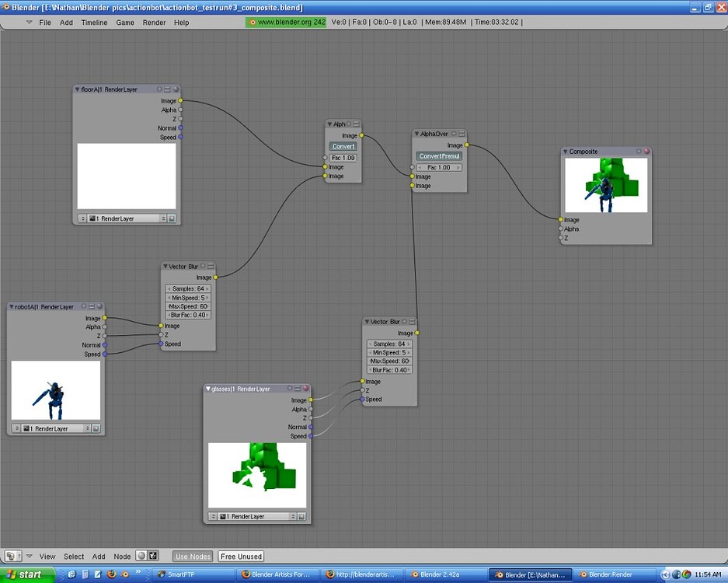The image size is (728, 583).
Task: Click options icon on upper Vector Blur node
Action: click(211, 266)
